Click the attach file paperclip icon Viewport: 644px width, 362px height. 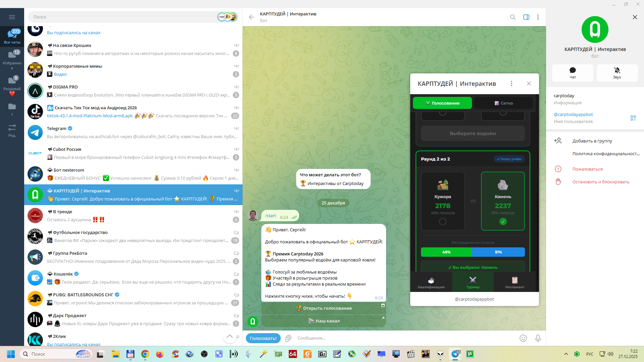[288, 338]
